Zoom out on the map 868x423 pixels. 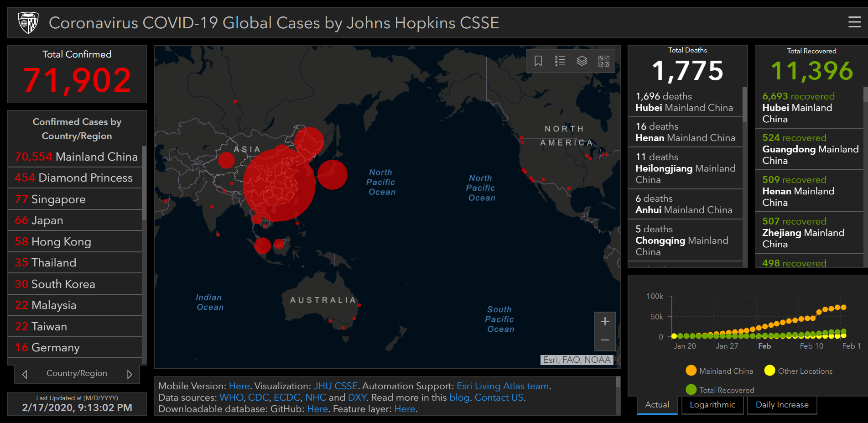pos(605,340)
